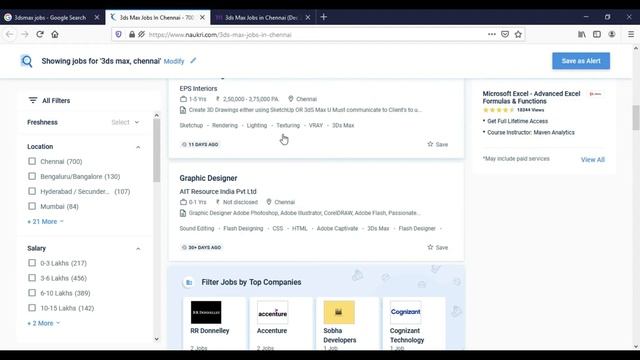Close the active 3ds Max Jobs In Chennai tab

pos(202,17)
